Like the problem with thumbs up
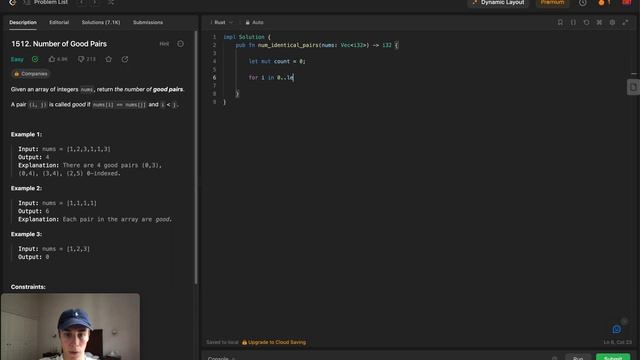 click(x=52, y=59)
